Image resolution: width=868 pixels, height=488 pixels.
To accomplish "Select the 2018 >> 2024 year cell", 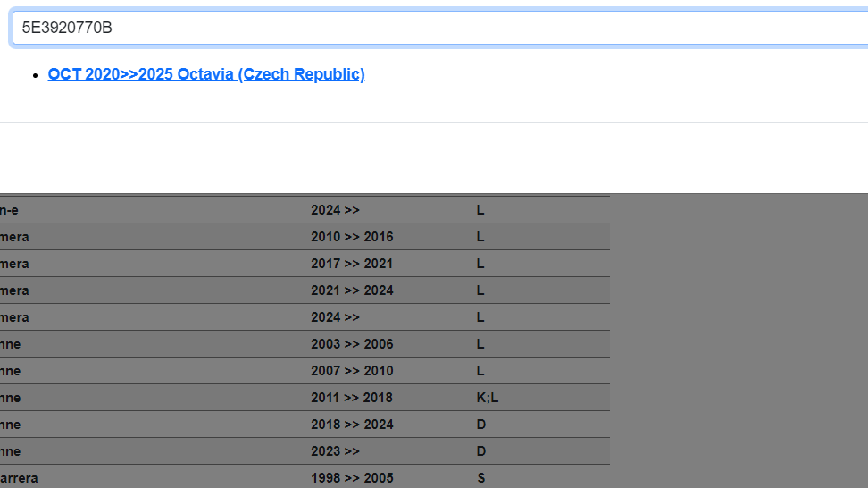I will click(x=352, y=425).
